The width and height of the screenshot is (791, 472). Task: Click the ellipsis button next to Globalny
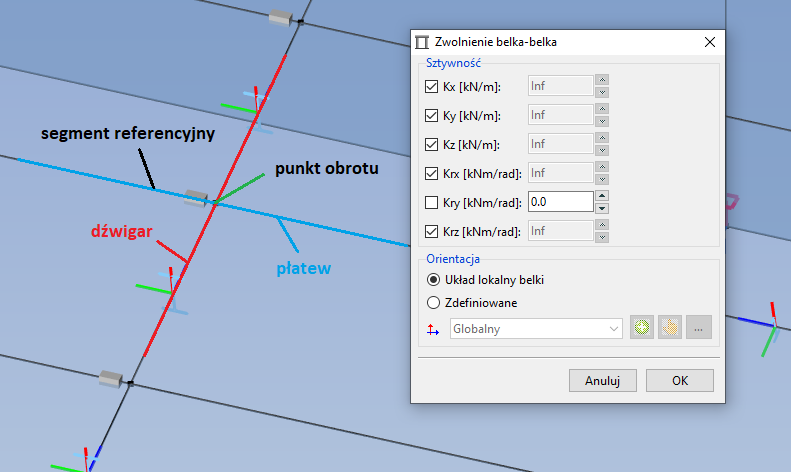[x=699, y=328]
